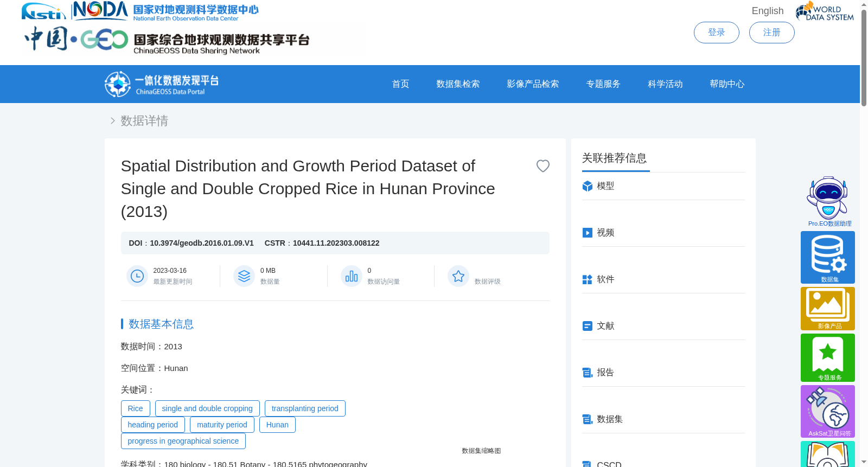Viewport: 868px width, 467px height.
Task: Expand the 视频 recommendation section
Action: 663,233
